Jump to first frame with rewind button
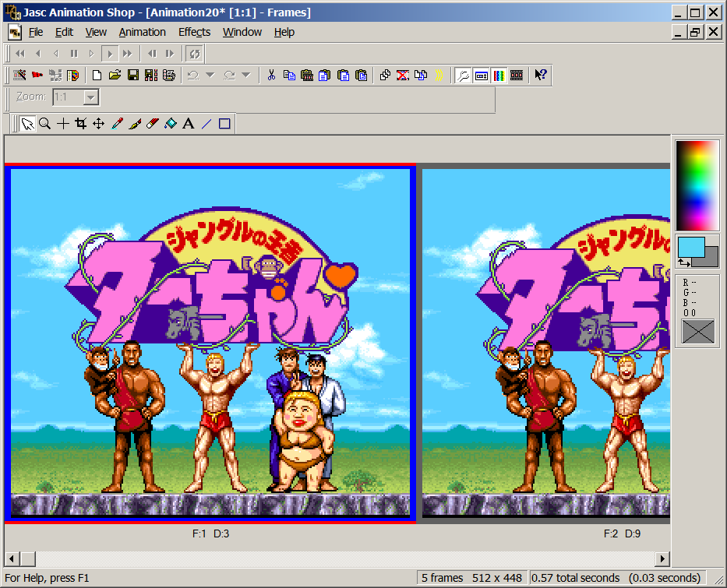 tap(20, 54)
